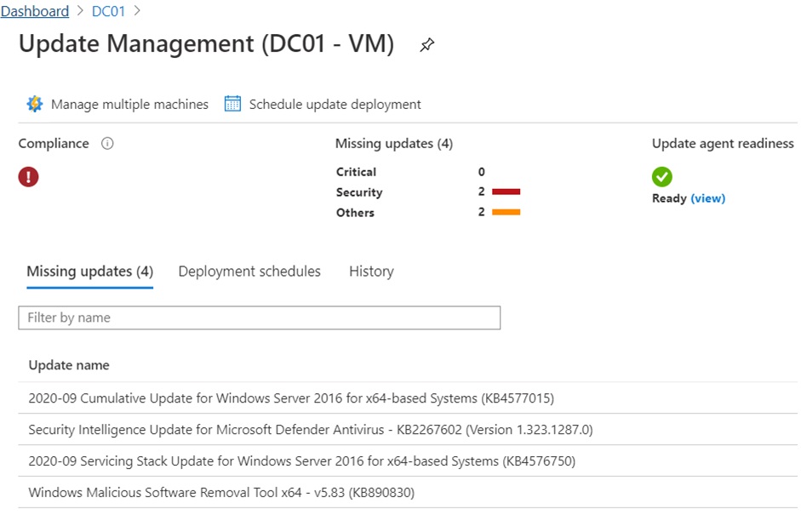
Task: Click the pin to dashboard icon
Action: coord(427,46)
